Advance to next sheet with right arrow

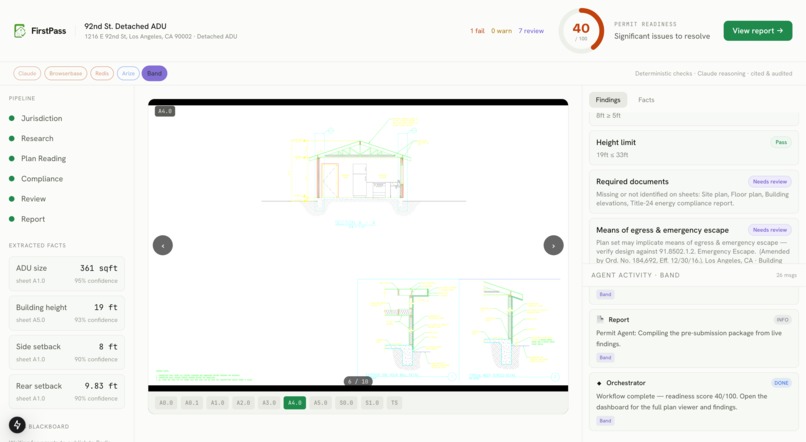click(x=553, y=245)
